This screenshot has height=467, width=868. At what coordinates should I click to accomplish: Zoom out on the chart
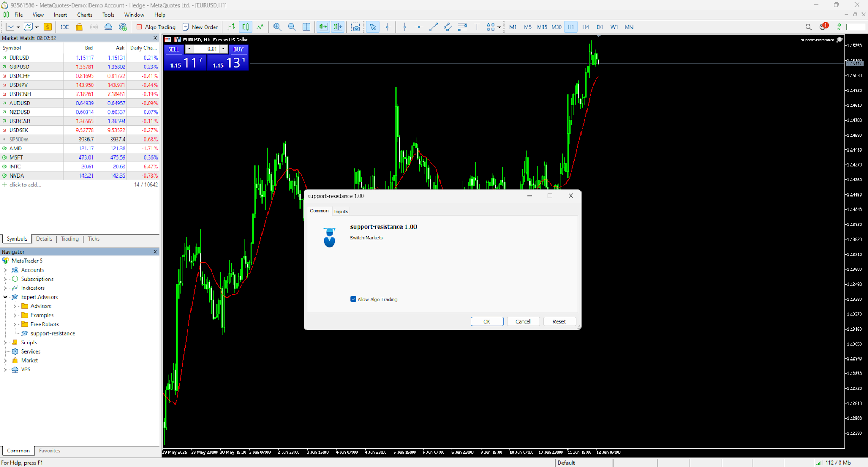pyautogui.click(x=292, y=27)
